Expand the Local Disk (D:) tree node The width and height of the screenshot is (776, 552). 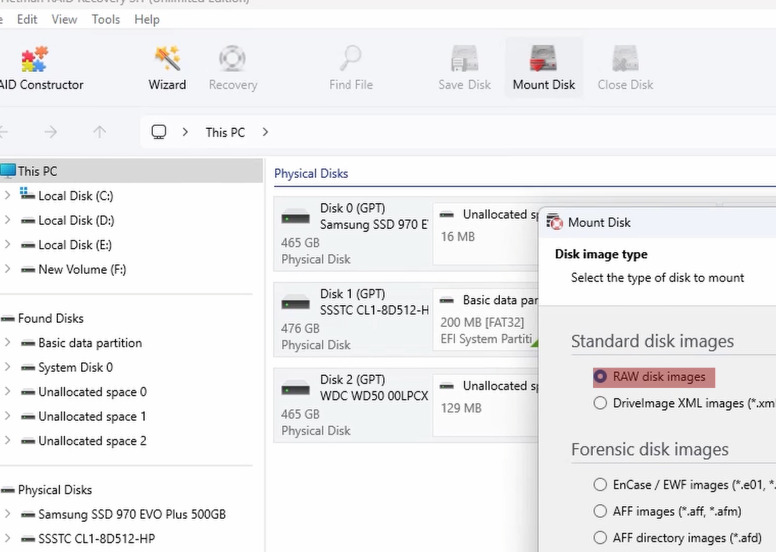point(7,220)
